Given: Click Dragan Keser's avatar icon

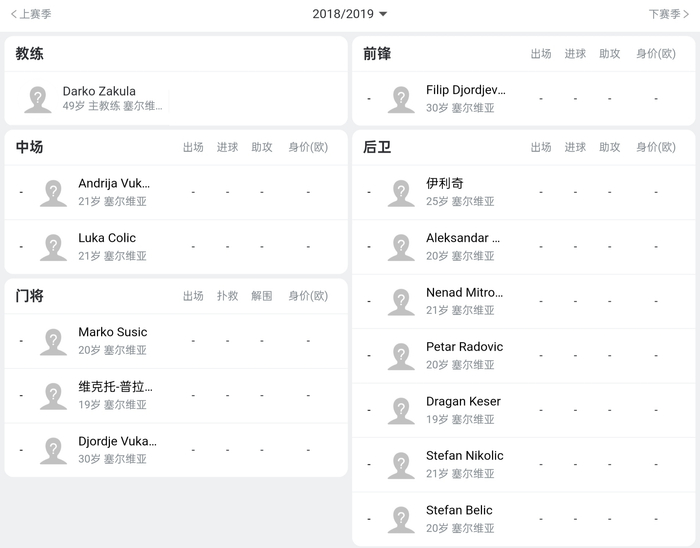Looking at the screenshot, I should [x=401, y=410].
